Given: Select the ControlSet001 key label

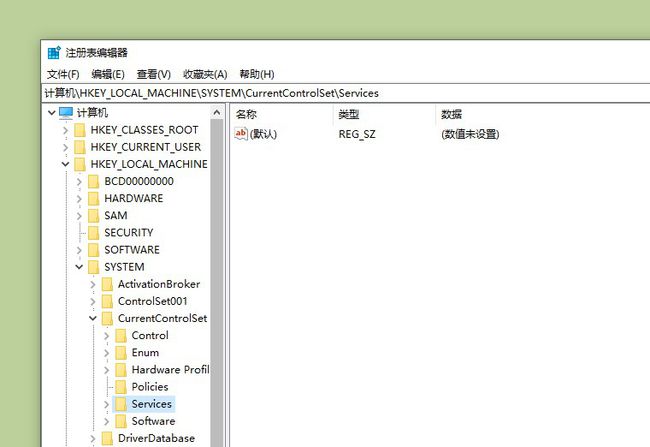Looking at the screenshot, I should [153, 301].
